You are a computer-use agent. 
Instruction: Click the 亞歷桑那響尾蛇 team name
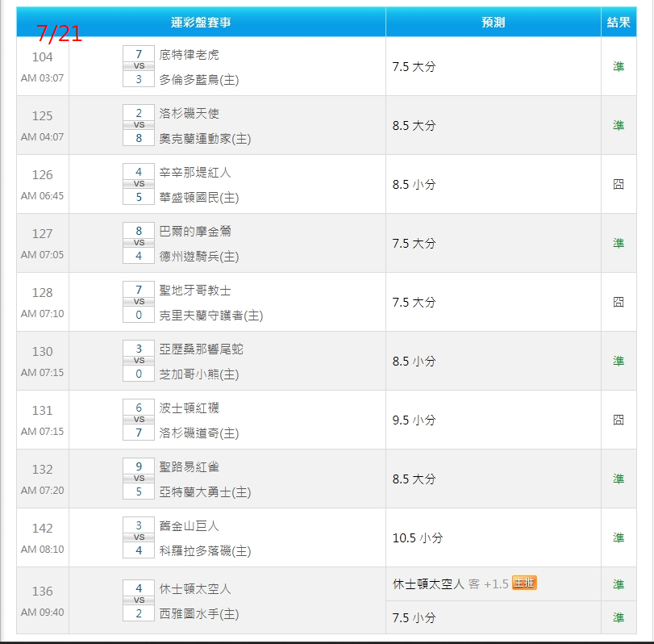(201, 349)
